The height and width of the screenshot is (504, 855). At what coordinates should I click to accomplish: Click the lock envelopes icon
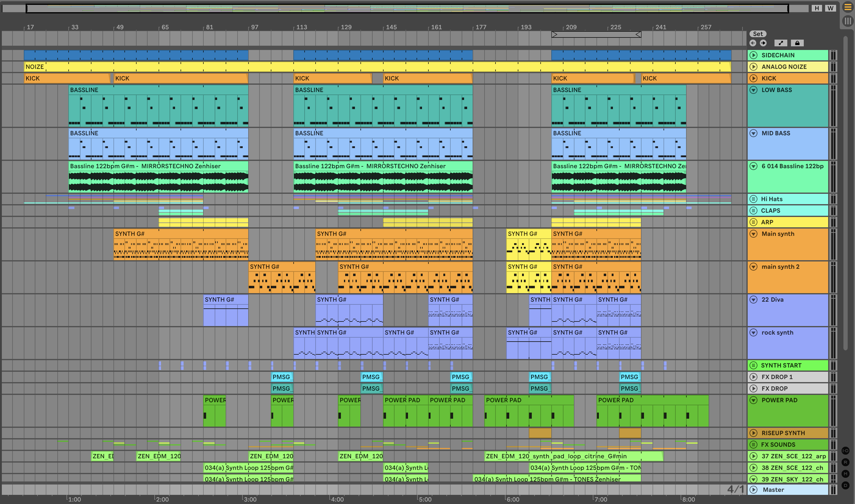coord(797,43)
